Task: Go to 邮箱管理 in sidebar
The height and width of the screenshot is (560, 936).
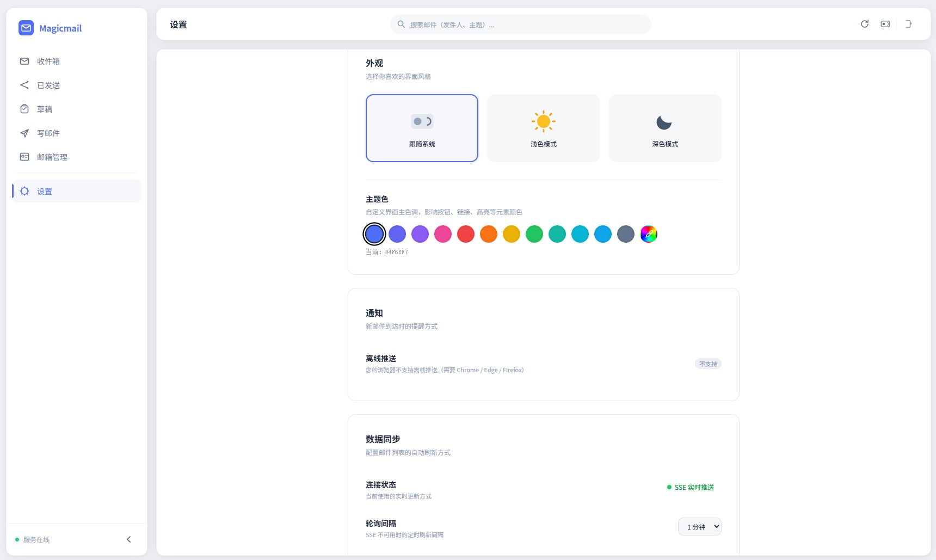Action: 77,157
